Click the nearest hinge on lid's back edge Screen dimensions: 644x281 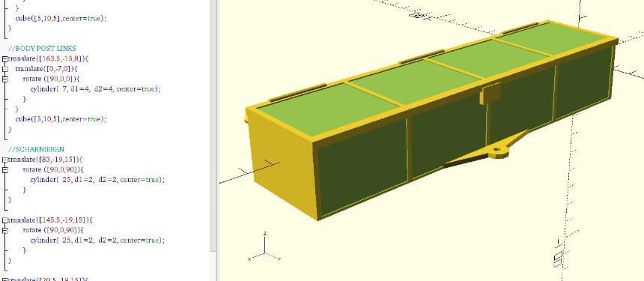299,93
